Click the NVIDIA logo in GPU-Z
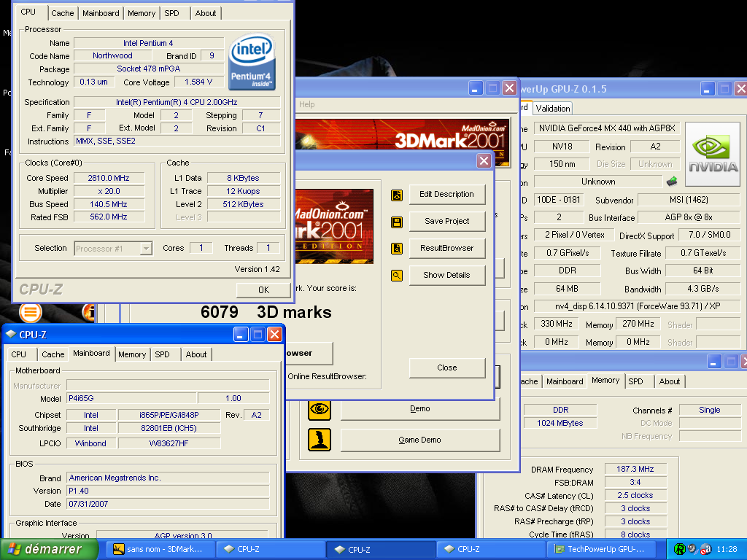 click(x=713, y=154)
